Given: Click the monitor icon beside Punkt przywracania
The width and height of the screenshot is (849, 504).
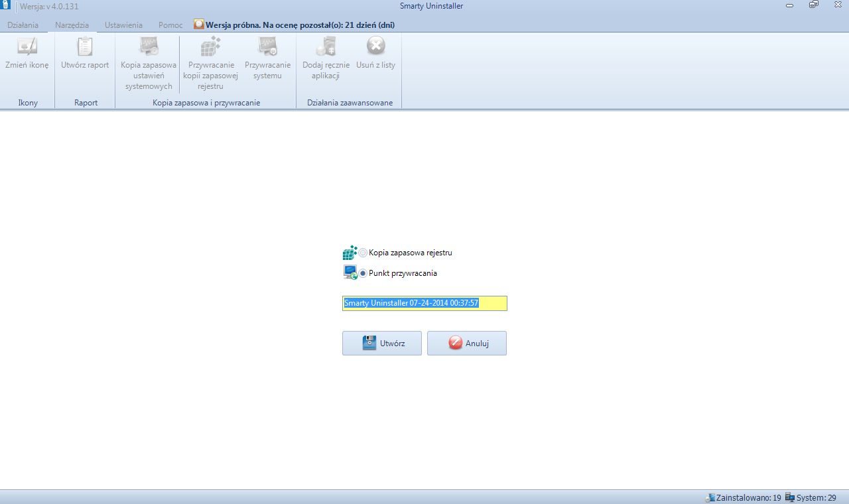Looking at the screenshot, I should 350,273.
